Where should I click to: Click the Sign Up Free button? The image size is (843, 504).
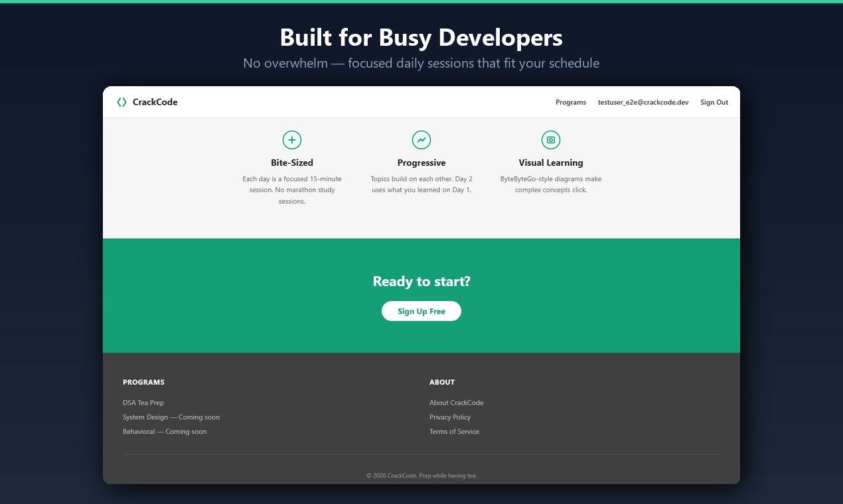[421, 311]
